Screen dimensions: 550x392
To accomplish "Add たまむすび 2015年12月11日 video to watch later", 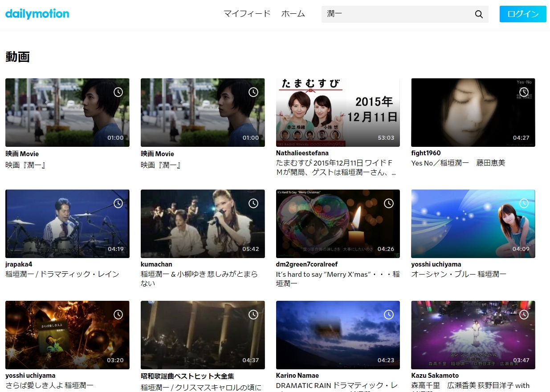I will pyautogui.click(x=389, y=92).
